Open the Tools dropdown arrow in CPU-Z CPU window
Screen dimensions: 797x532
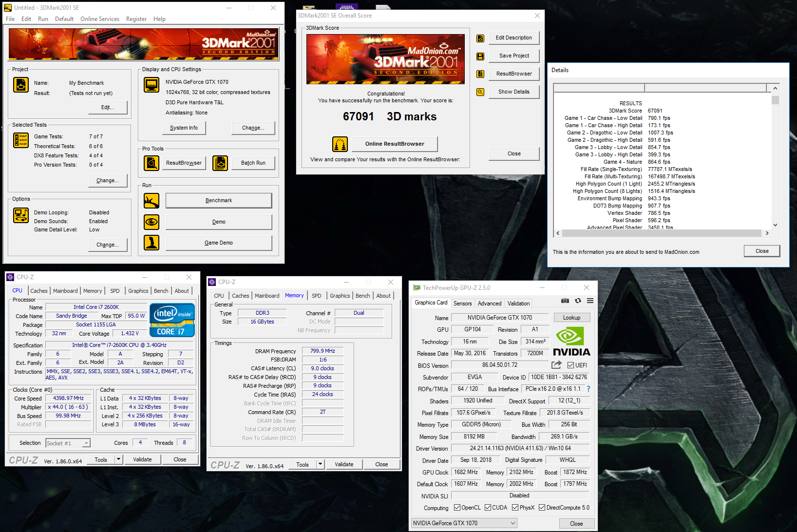[118, 459]
